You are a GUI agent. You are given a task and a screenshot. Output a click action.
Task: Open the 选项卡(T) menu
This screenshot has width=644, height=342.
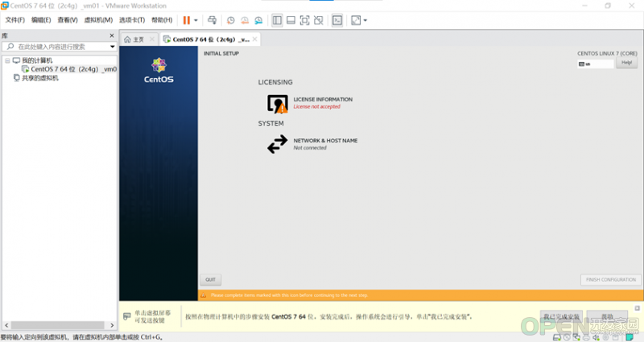coord(132,20)
